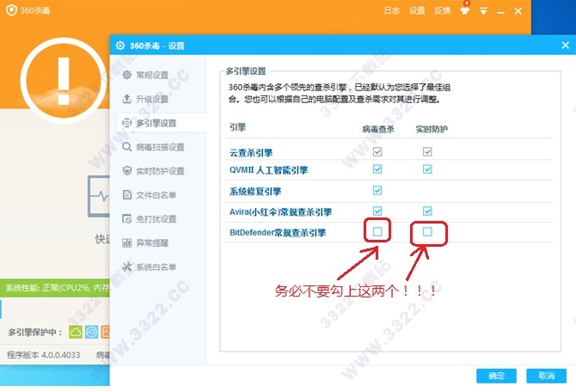Toggle 云查杀引擎 病毒查杀 checkbox
576x392 pixels.
pyautogui.click(x=377, y=152)
